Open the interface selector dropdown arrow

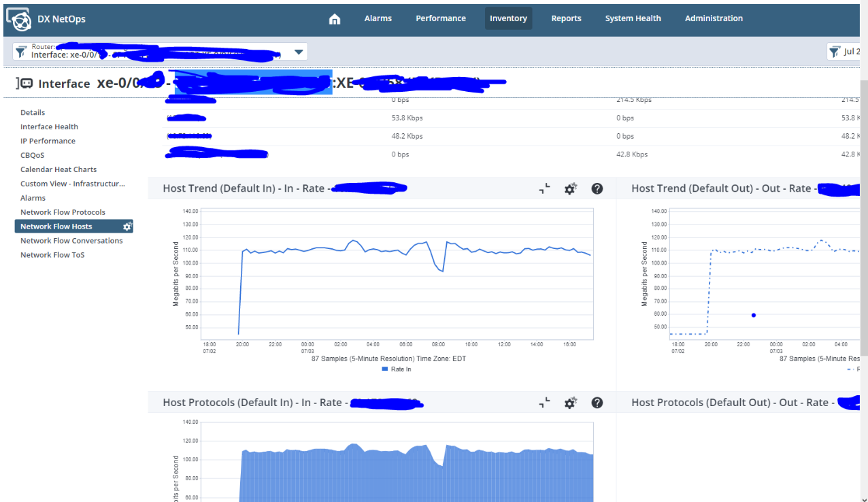[298, 51]
